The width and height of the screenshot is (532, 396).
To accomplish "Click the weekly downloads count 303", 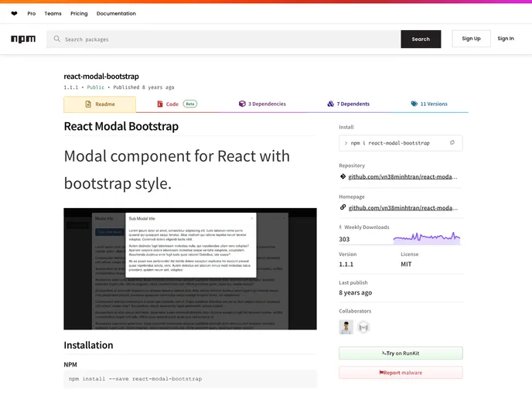I will click(x=344, y=239).
